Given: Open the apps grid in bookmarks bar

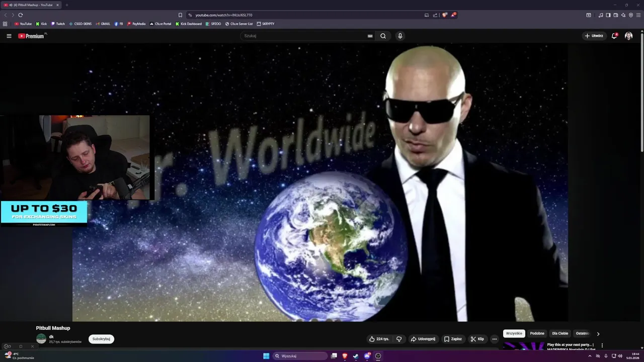Looking at the screenshot, I should point(5,24).
